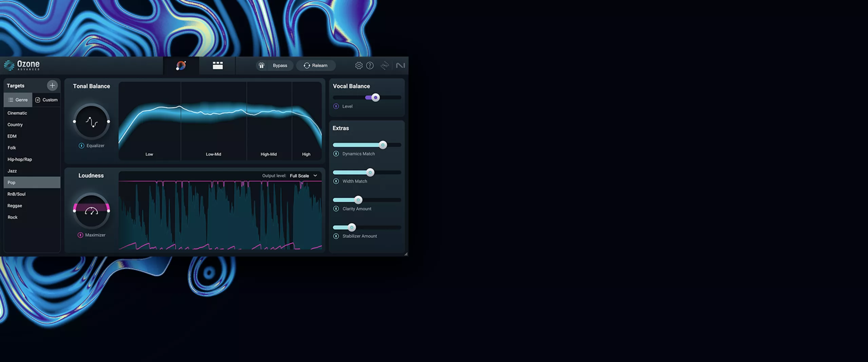868x362 pixels.
Task: Choose the Cinematic genre target
Action: [32, 113]
